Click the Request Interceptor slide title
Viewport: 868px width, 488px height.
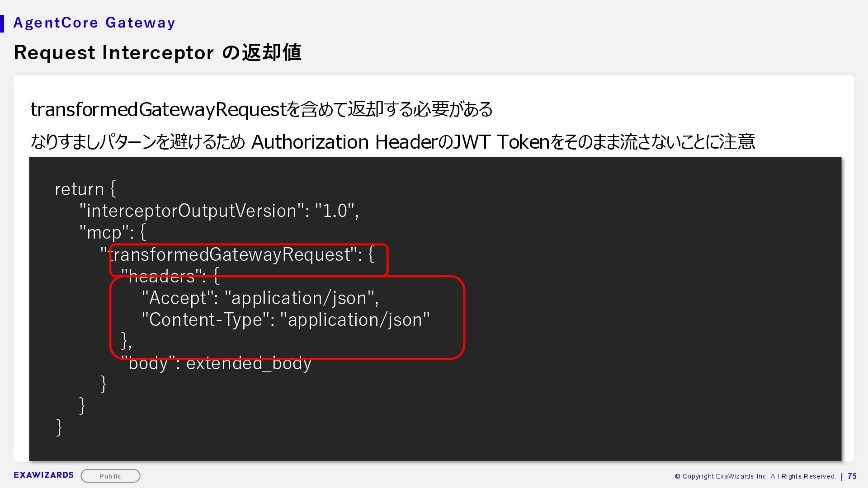[x=157, y=52]
